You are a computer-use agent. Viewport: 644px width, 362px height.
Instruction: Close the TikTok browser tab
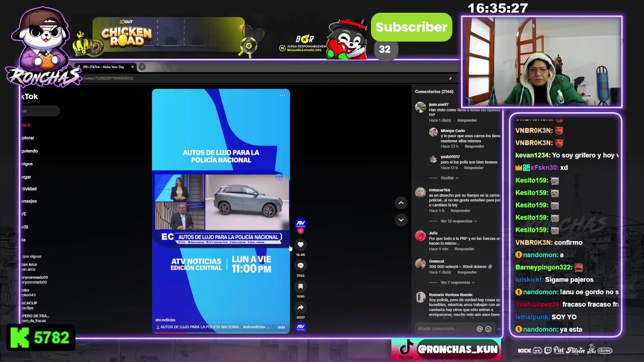tap(132, 67)
